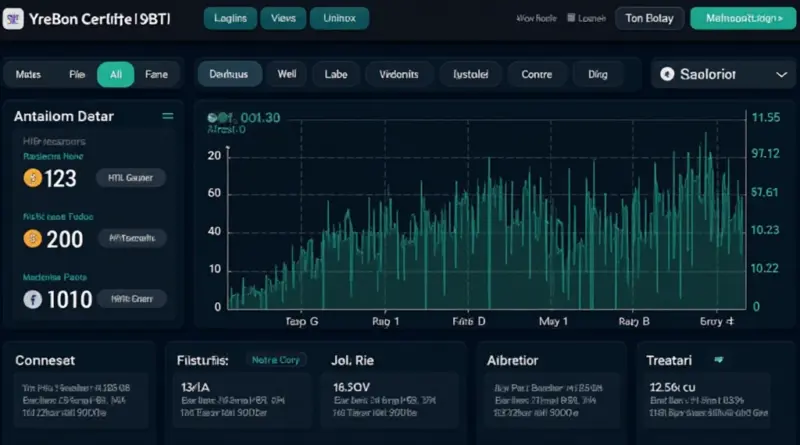The image size is (800, 445).
Task: Click the orange coin icon beside 200
Action: point(32,238)
